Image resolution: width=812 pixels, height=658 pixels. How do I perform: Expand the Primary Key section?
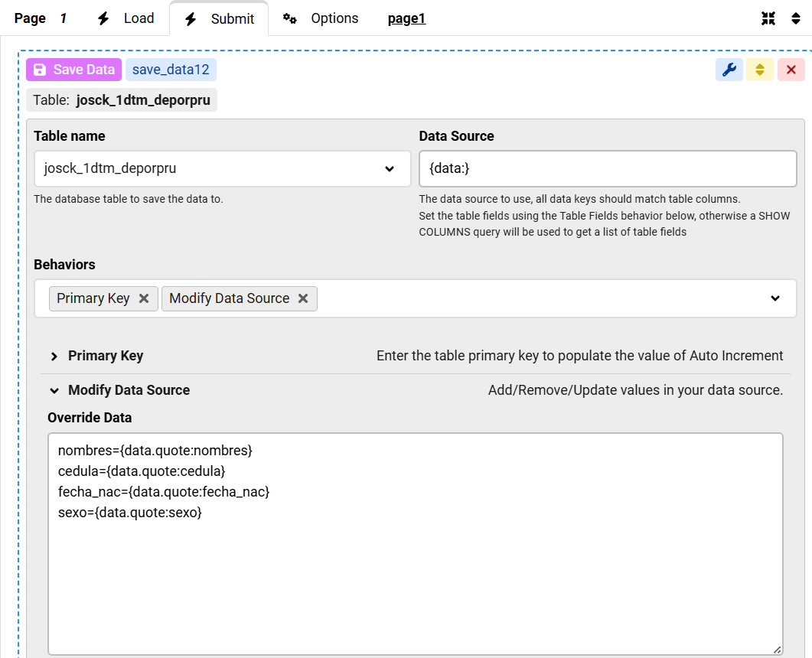pos(105,356)
